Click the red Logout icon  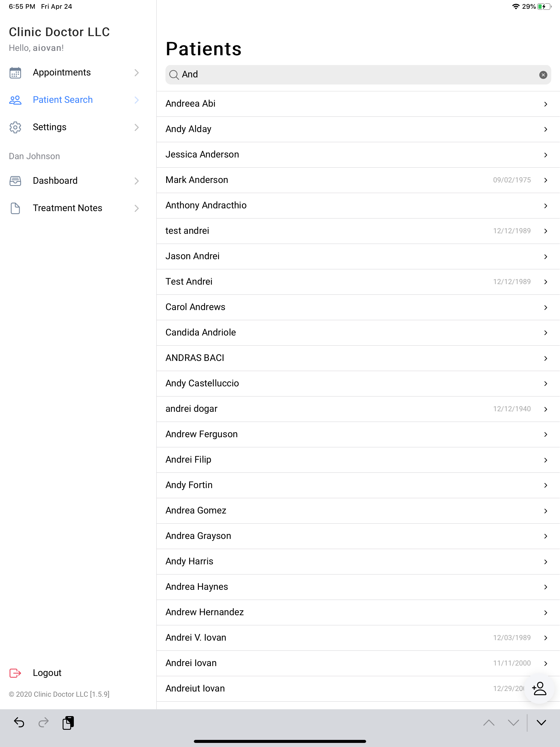(15, 673)
